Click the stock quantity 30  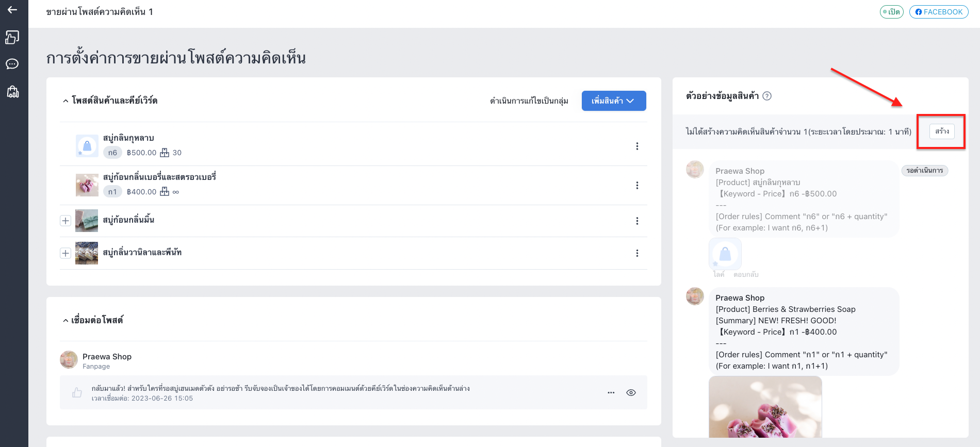pos(177,153)
